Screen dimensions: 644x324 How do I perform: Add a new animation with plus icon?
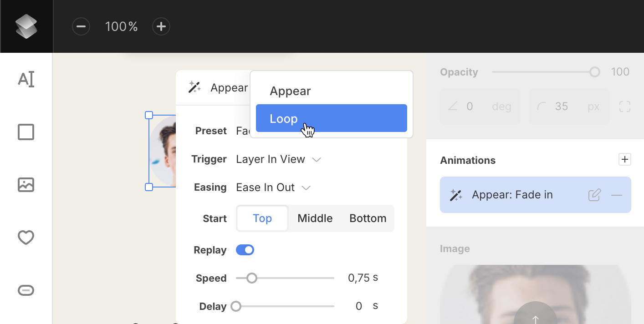(x=625, y=159)
